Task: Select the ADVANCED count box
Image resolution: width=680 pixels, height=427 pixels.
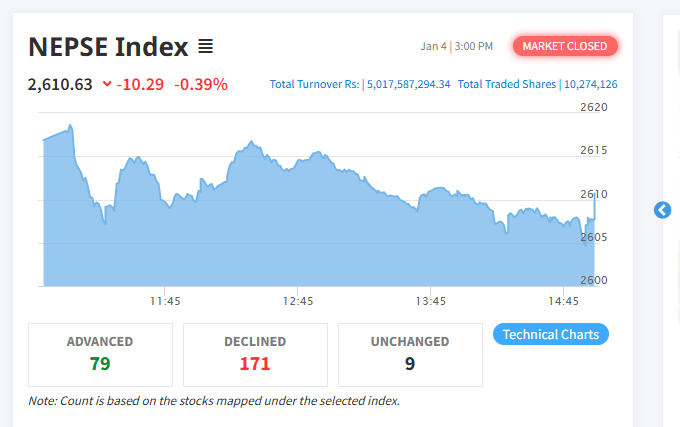Action: [x=100, y=355]
